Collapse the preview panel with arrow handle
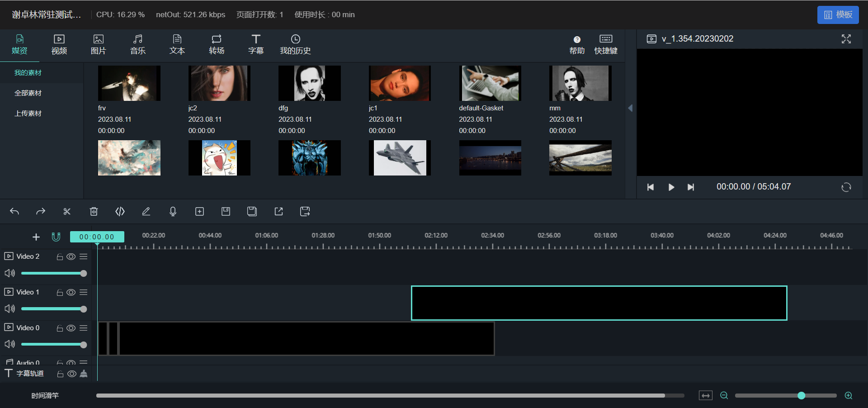The height and width of the screenshot is (408, 868). point(630,108)
